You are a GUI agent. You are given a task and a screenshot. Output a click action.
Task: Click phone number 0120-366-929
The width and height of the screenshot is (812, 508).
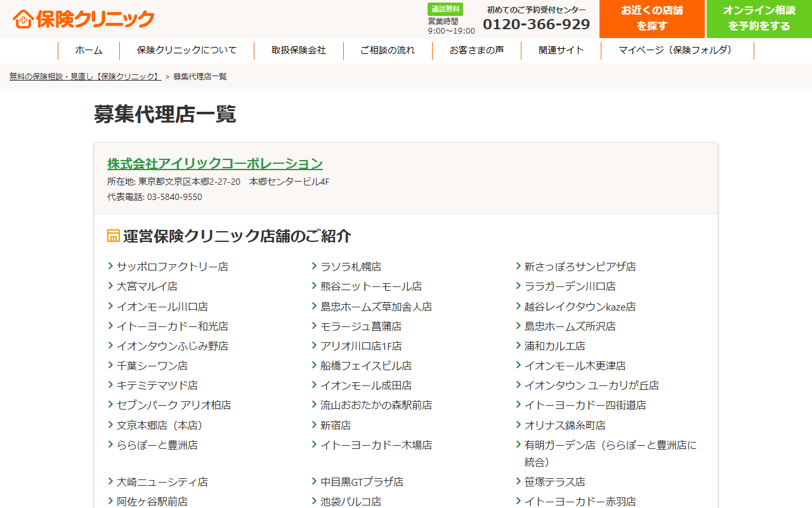(537, 24)
